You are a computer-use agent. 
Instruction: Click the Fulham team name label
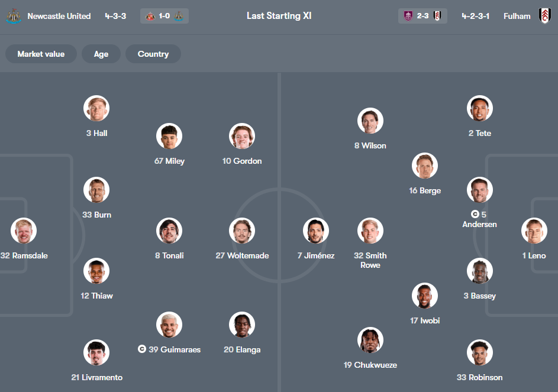[x=517, y=16]
